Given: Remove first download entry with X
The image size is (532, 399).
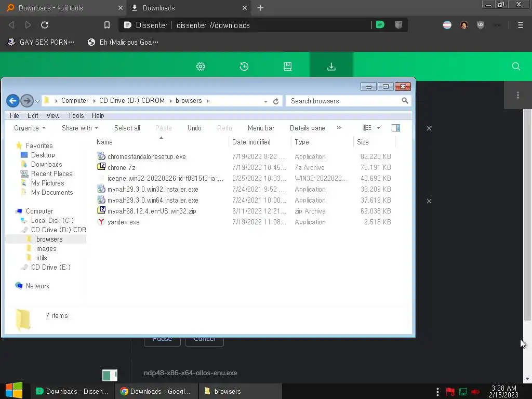Looking at the screenshot, I should click(x=429, y=128).
